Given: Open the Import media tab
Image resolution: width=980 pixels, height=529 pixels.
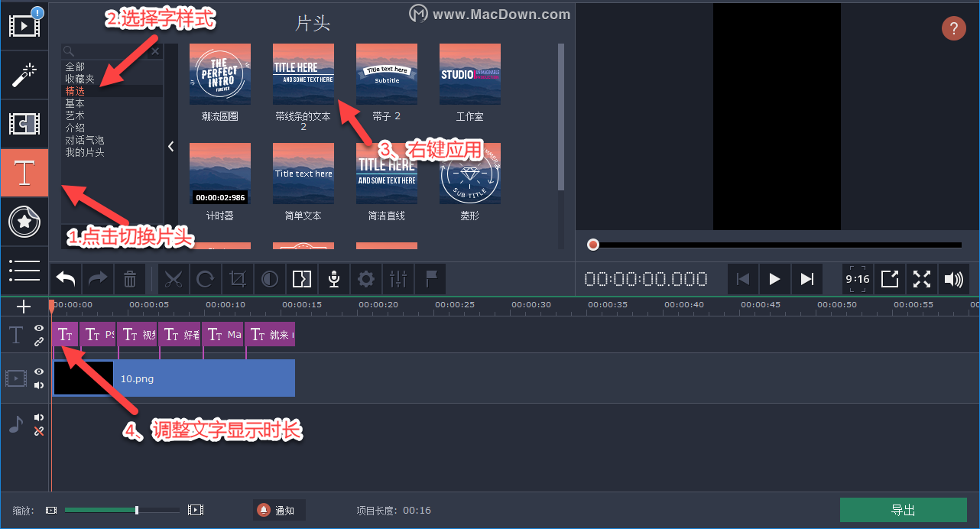Looking at the screenshot, I should 24,25.
